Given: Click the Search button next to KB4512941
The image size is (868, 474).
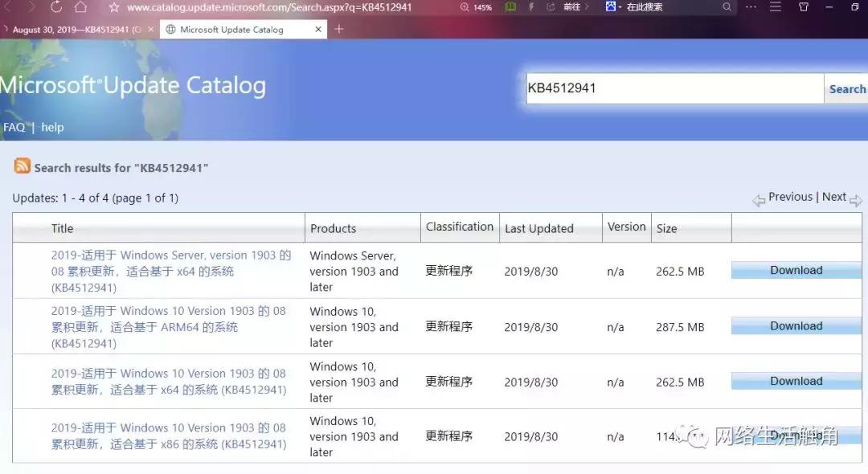Looking at the screenshot, I should [847, 88].
